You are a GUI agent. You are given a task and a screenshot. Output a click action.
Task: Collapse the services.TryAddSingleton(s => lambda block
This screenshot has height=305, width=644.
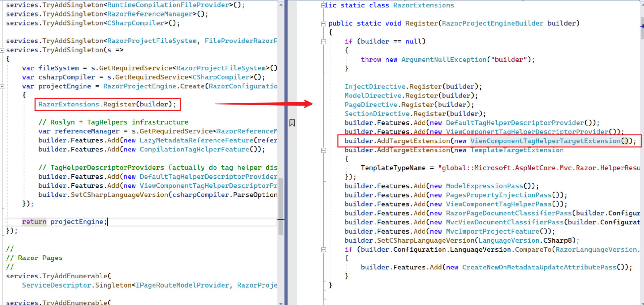click(x=2, y=50)
